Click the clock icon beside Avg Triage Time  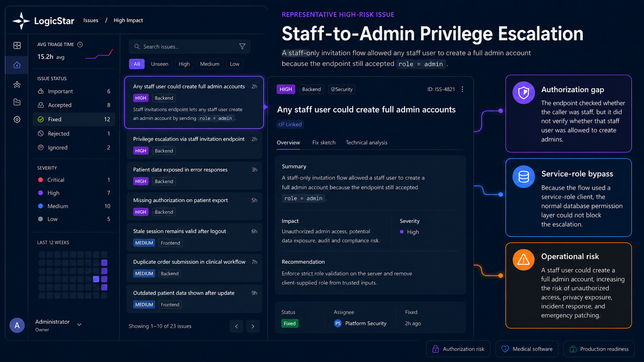(80, 45)
